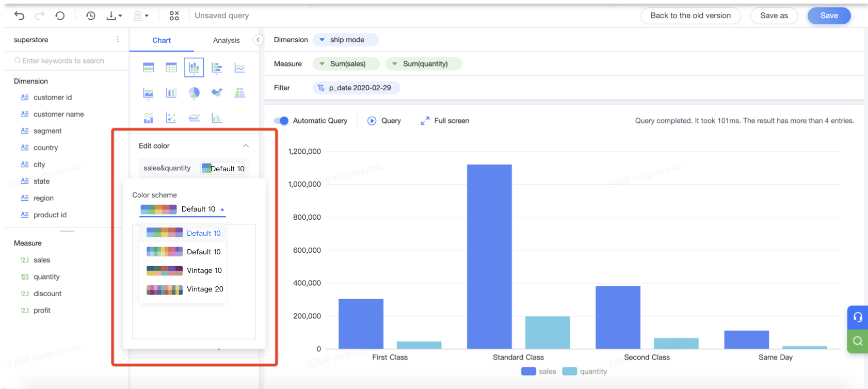Viewport: 868px width, 389px height.
Task: Select the line chart type
Action: coord(239,68)
